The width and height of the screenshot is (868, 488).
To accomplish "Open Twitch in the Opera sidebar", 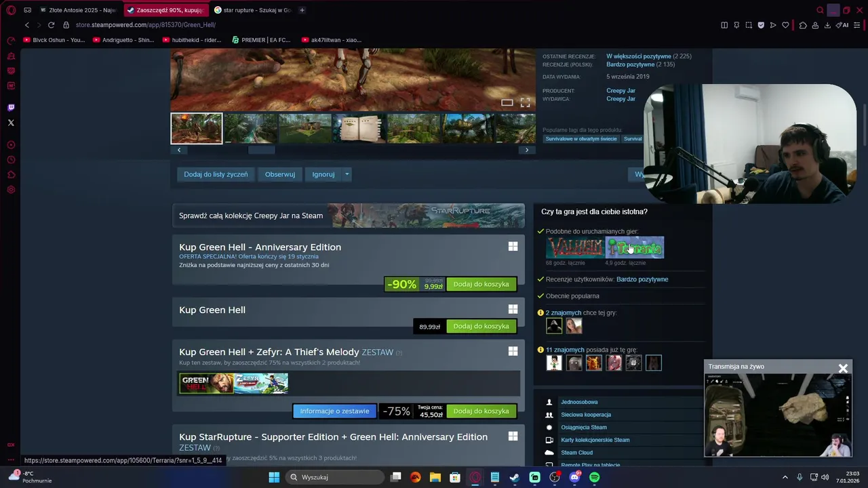I will [x=11, y=108].
